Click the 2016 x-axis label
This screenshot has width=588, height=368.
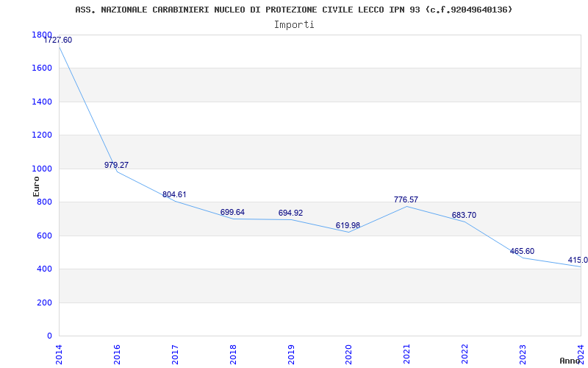(117, 354)
